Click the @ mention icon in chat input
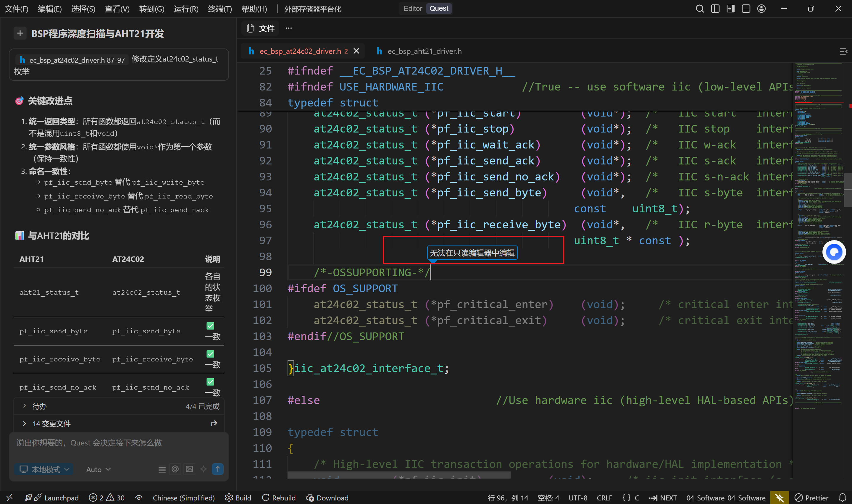The height and width of the screenshot is (504, 852). coord(175,469)
